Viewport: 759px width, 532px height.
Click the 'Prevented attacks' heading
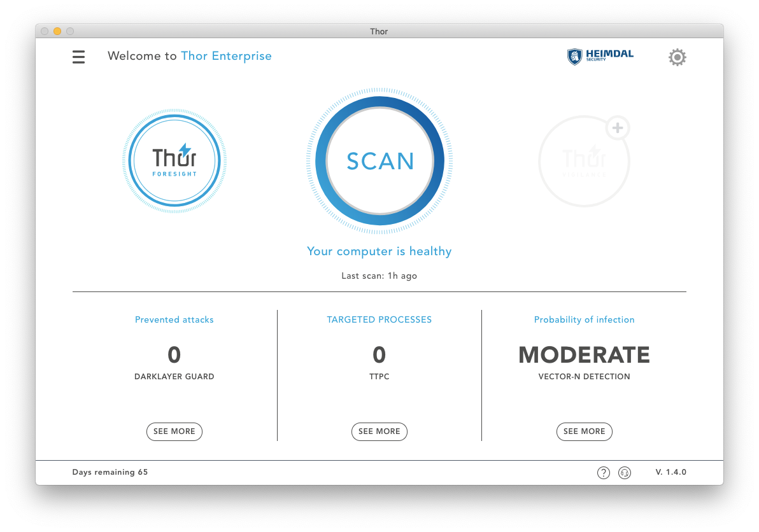pos(174,319)
